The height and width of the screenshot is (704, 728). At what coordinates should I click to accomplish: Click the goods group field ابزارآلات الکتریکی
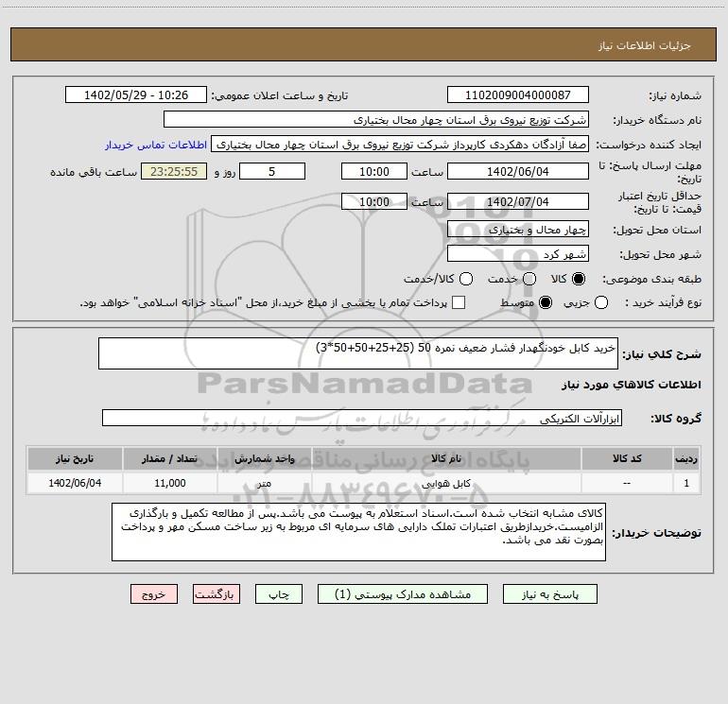click(x=362, y=418)
